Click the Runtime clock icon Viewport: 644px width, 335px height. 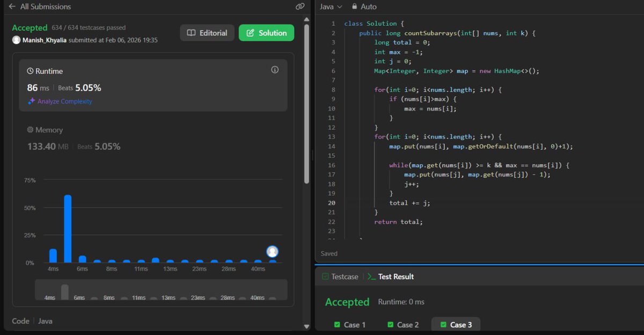pos(31,71)
